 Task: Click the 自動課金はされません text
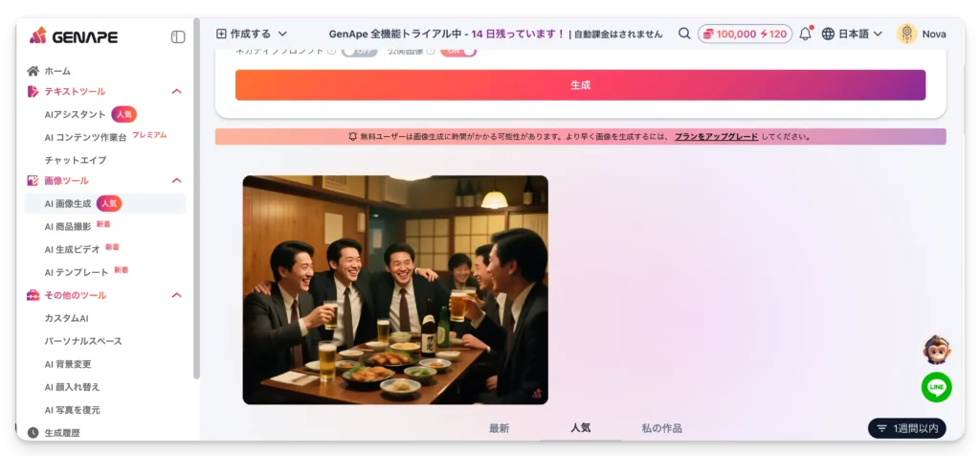[x=618, y=34]
